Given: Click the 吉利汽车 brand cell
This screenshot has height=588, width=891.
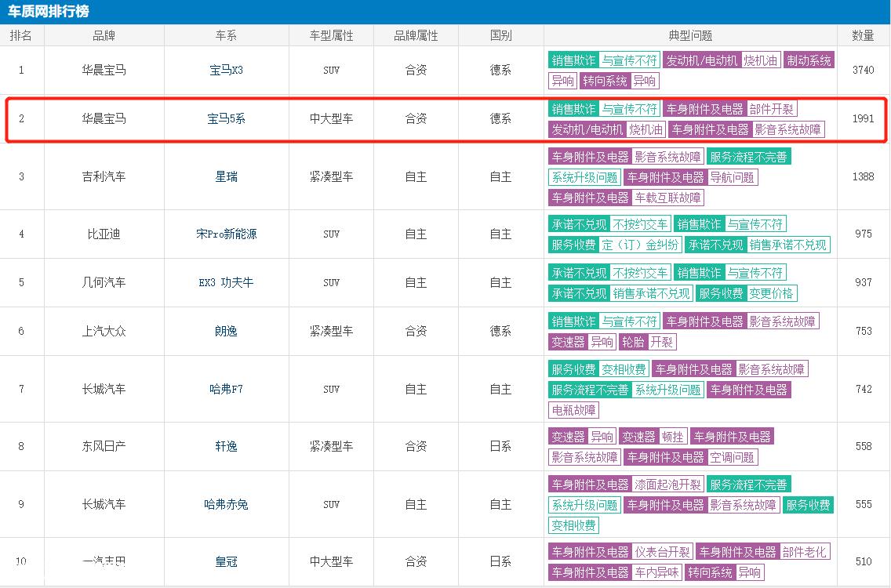Looking at the screenshot, I should [104, 176].
